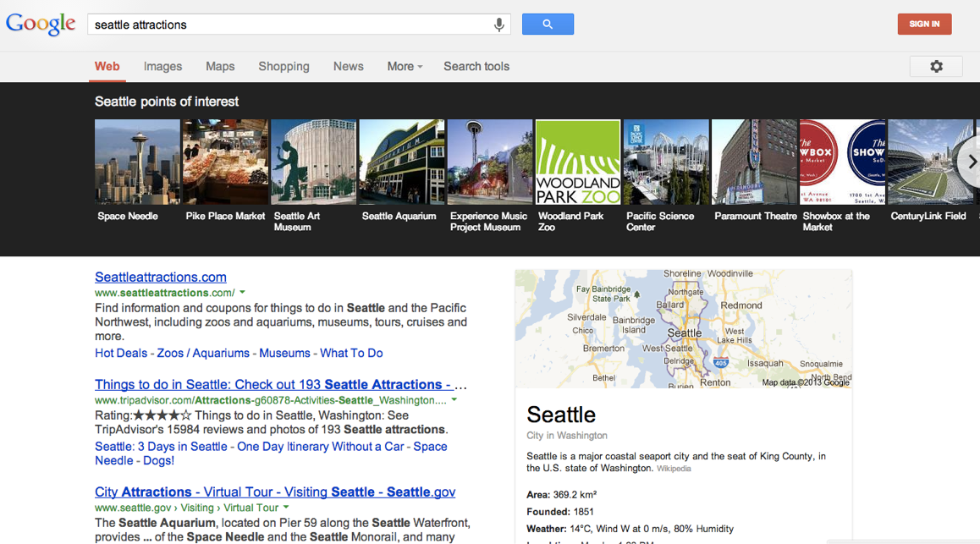Click the Paramount Theatre caption text
The image size is (980, 544).
(756, 216)
